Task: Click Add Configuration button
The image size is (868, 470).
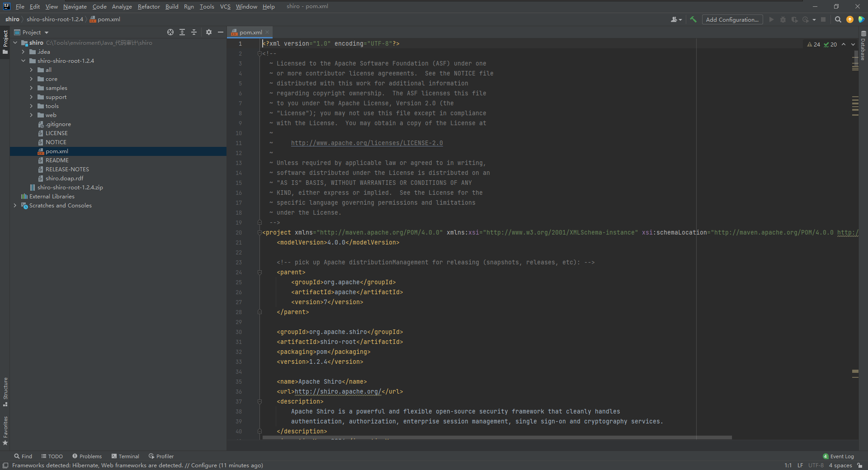Action: [732, 19]
